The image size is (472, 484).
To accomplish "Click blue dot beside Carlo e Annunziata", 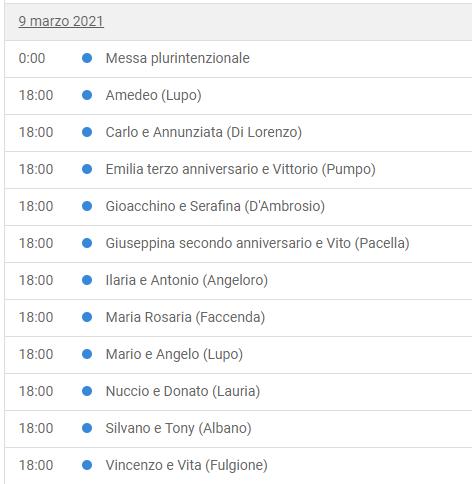I will [x=87, y=132].
